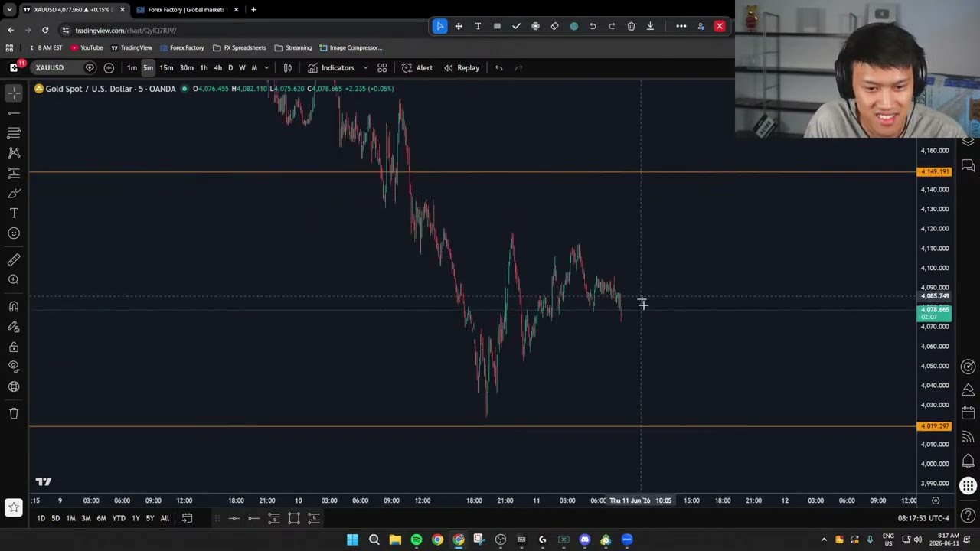Screen dimensions: 980x551
Task: Toggle stay in drawing mode
Action: (x=14, y=327)
